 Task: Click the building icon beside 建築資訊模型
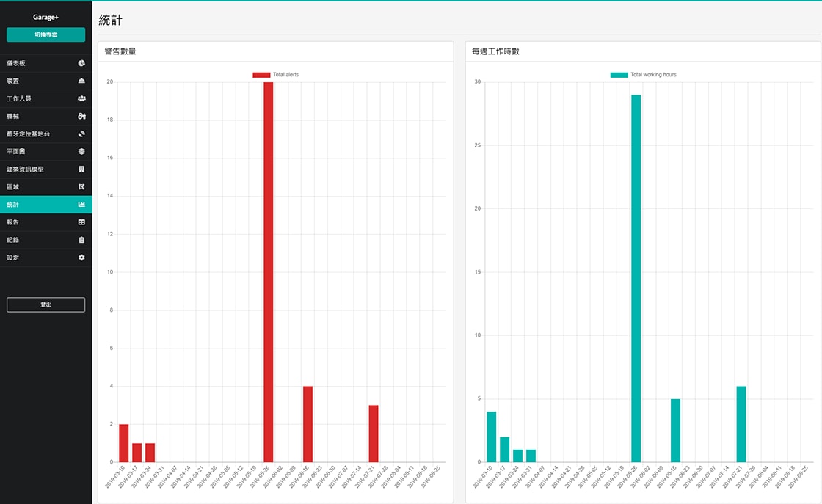coord(81,169)
